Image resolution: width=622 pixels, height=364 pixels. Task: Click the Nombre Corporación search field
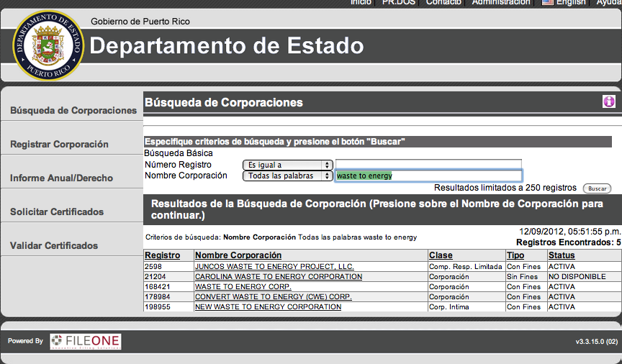[x=428, y=176]
